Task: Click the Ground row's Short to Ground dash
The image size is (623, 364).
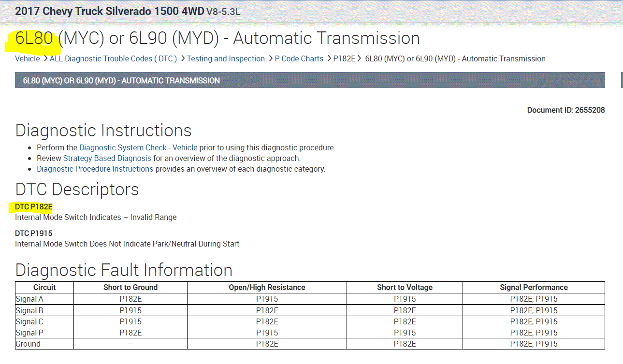Action: pos(130,344)
